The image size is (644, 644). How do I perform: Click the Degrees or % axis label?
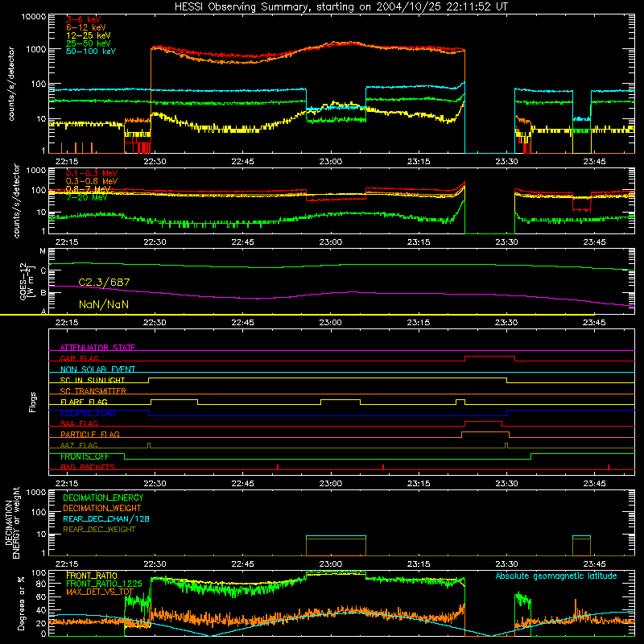21,604
